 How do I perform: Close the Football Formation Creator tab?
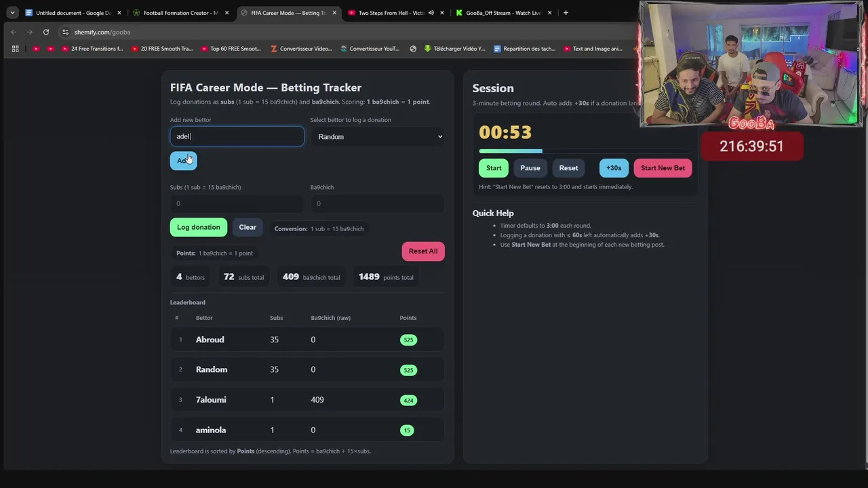226,13
